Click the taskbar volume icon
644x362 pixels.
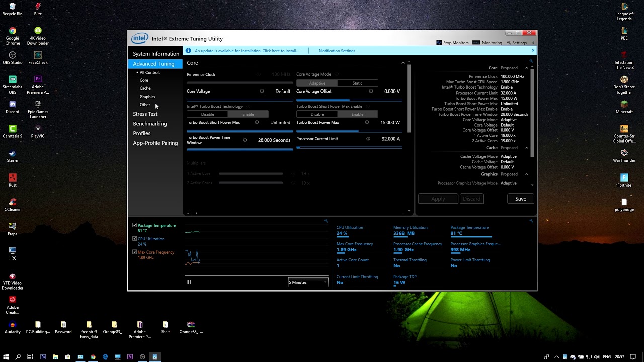598,357
